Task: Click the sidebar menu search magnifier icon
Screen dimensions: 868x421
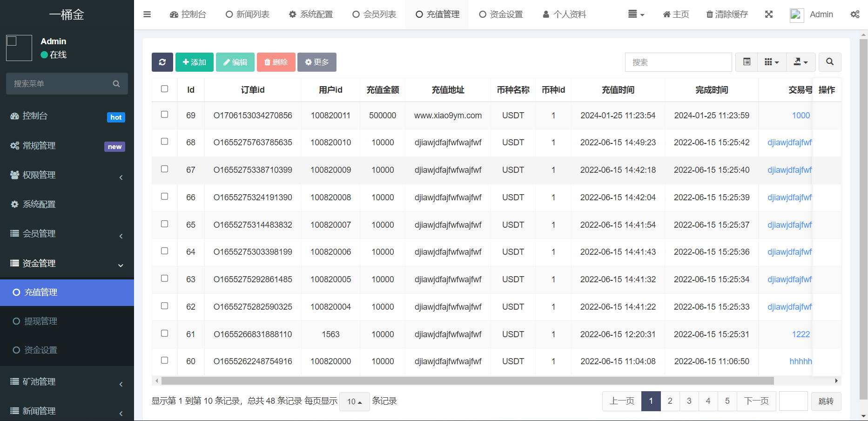Action: click(116, 84)
